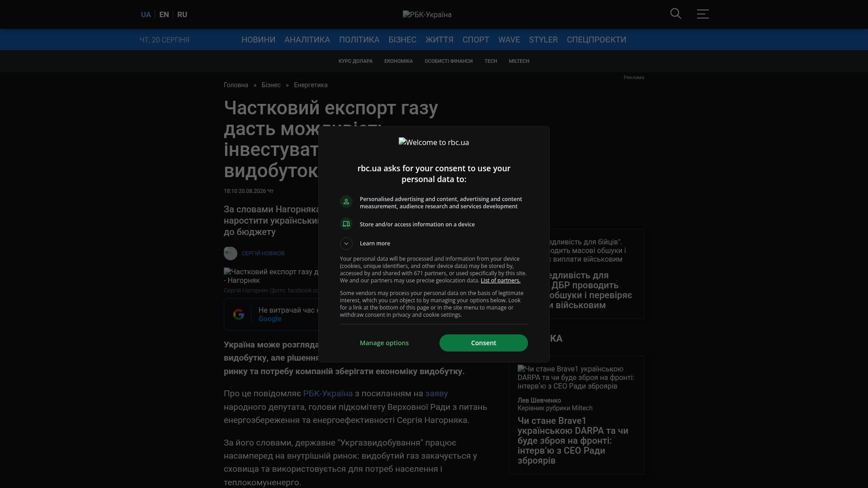868x488 pixels.
Task: Click the Learn more label
Action: pos(375,244)
